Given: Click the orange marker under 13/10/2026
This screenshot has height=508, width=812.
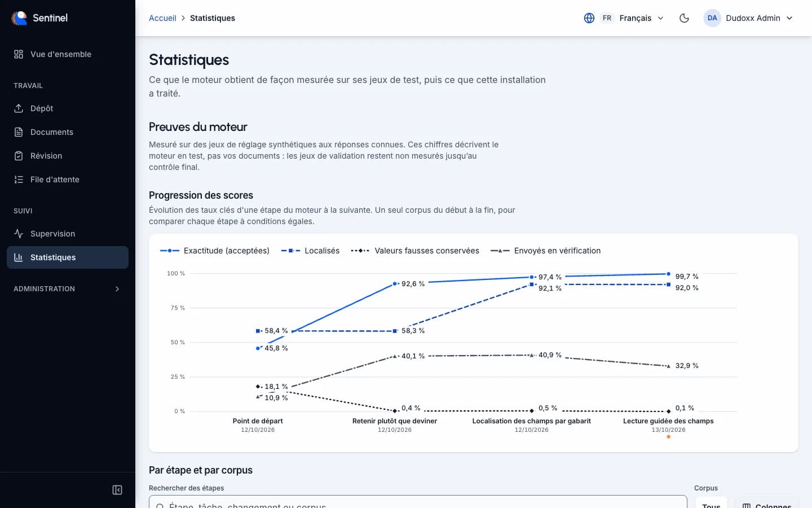Looking at the screenshot, I should (x=669, y=437).
